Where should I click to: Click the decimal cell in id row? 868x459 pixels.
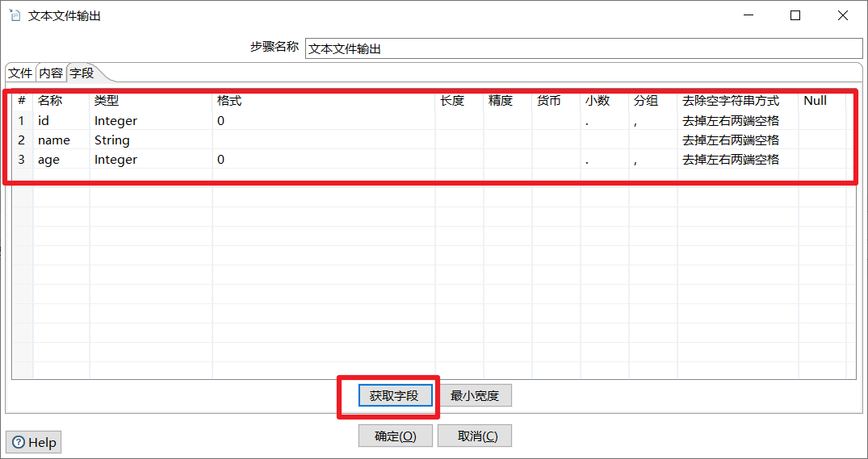605,120
